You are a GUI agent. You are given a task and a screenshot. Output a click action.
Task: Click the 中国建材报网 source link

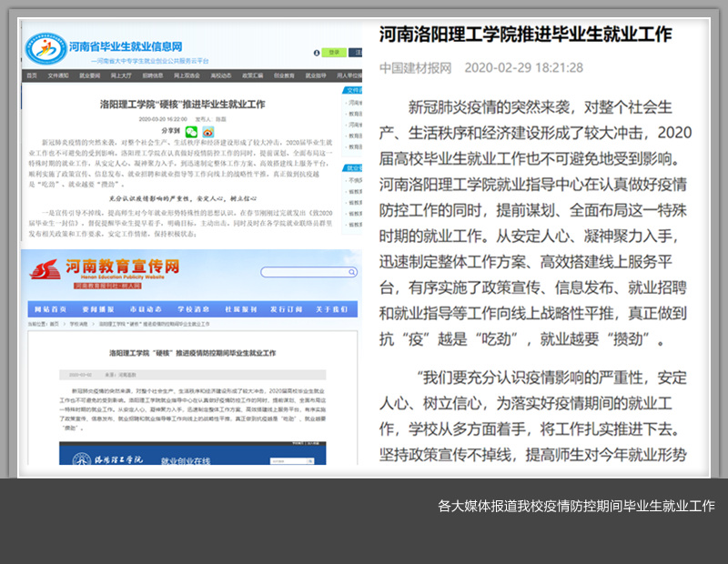tap(415, 67)
